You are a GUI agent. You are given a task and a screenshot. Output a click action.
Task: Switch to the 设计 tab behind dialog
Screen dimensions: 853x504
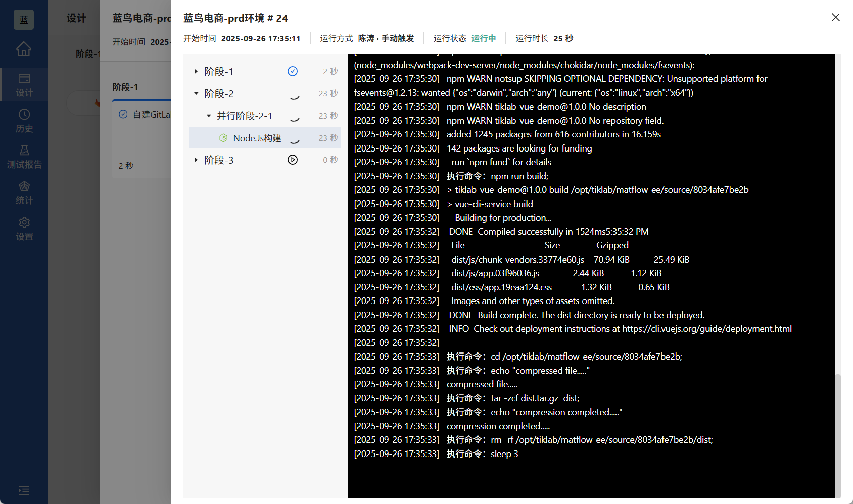76,18
